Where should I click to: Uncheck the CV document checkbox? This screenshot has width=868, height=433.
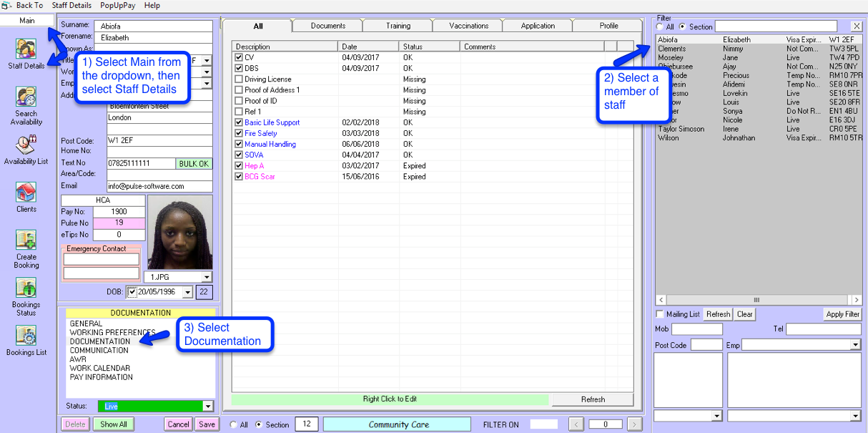[x=239, y=57]
